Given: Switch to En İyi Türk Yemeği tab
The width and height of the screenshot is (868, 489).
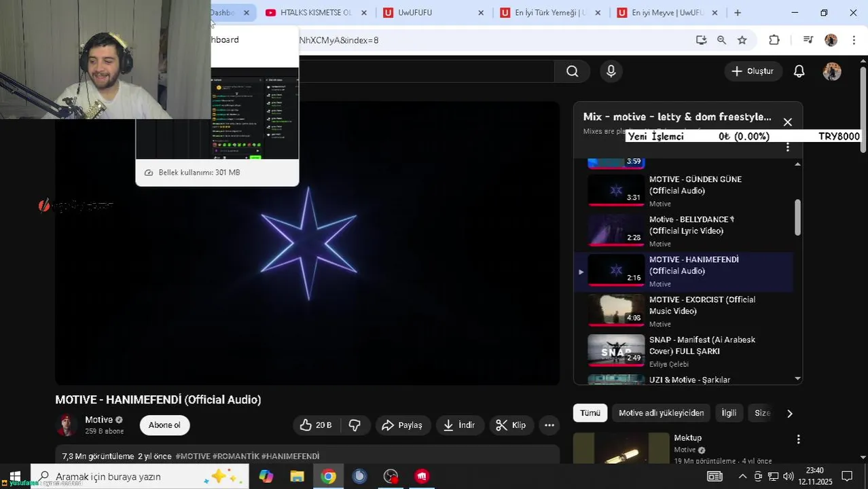Looking at the screenshot, I should (550, 12).
